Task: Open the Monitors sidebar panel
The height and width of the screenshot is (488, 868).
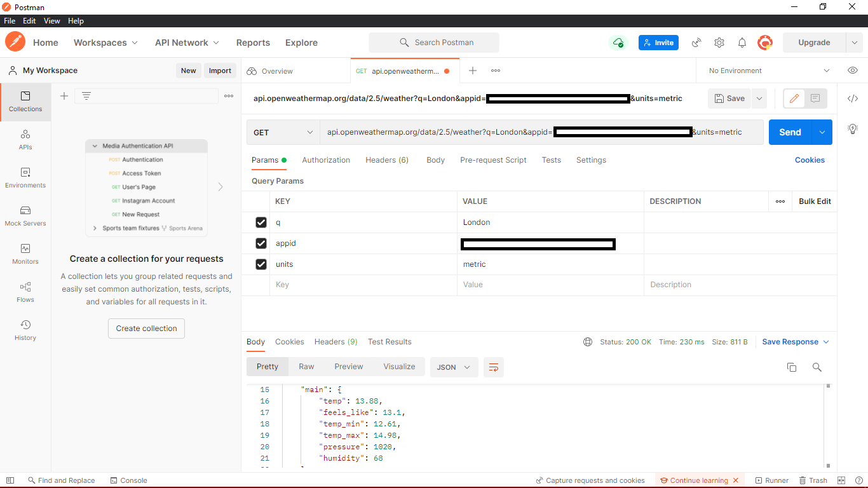Action: [x=25, y=254]
